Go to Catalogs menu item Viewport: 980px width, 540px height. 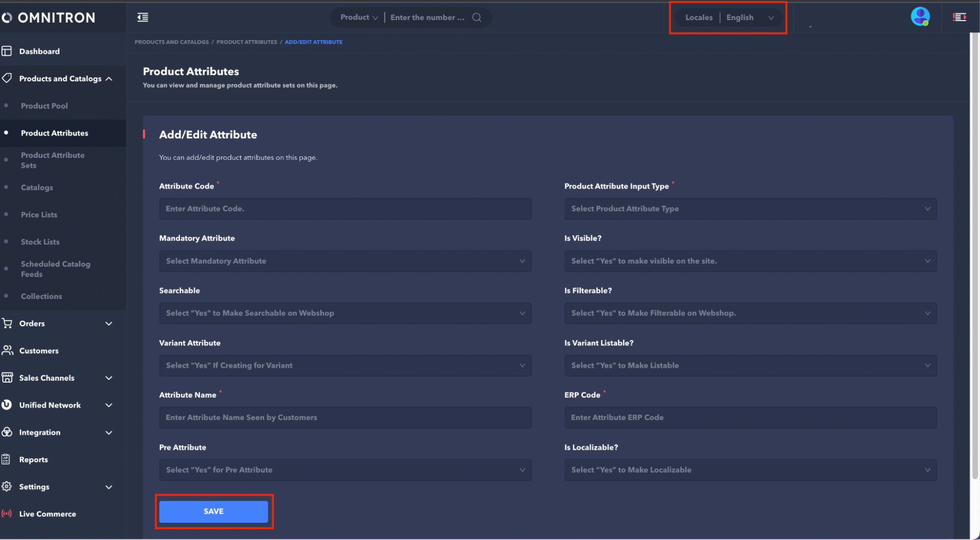[37, 187]
